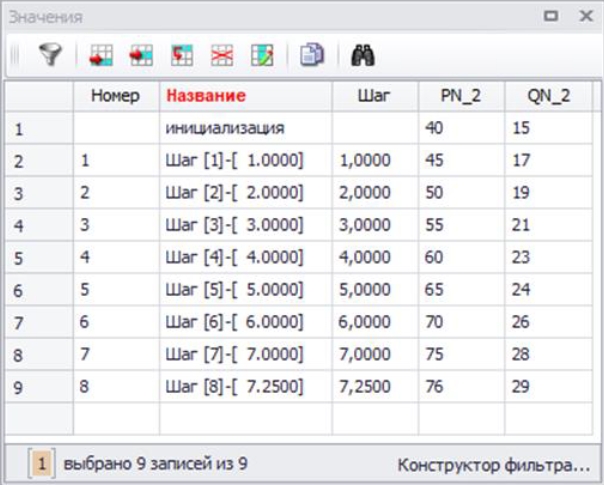Click the copy documents icon in toolbar
Viewport: 604px width, 485px height.
(311, 56)
